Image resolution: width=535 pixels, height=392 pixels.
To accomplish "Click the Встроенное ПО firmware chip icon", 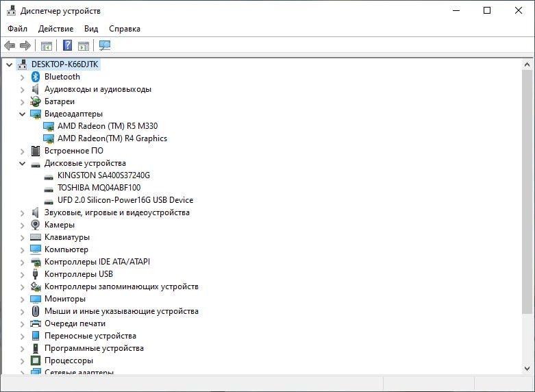I will (x=36, y=151).
